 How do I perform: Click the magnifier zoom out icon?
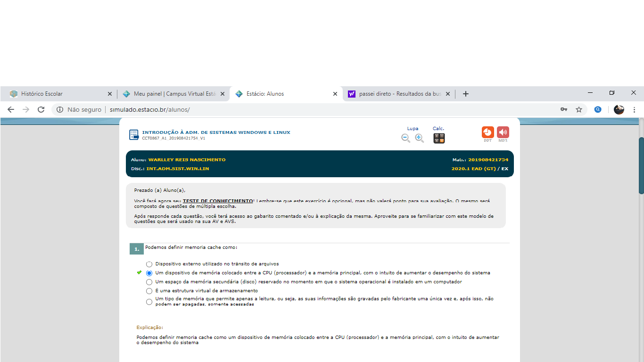(405, 138)
